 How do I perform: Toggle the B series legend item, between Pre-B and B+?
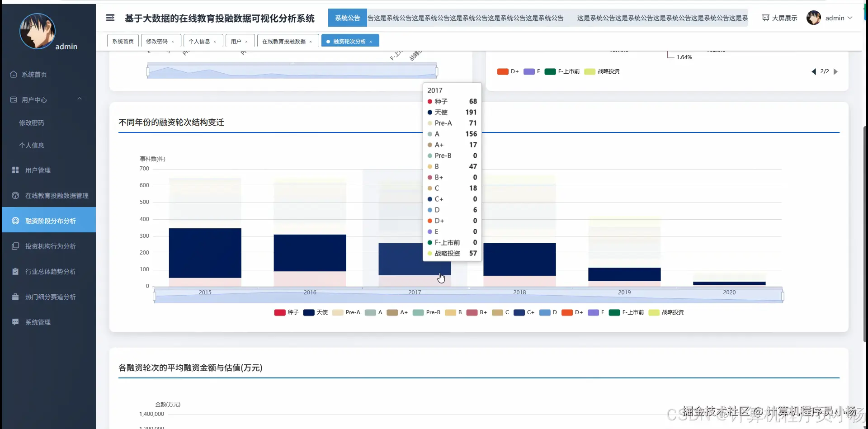(x=453, y=312)
